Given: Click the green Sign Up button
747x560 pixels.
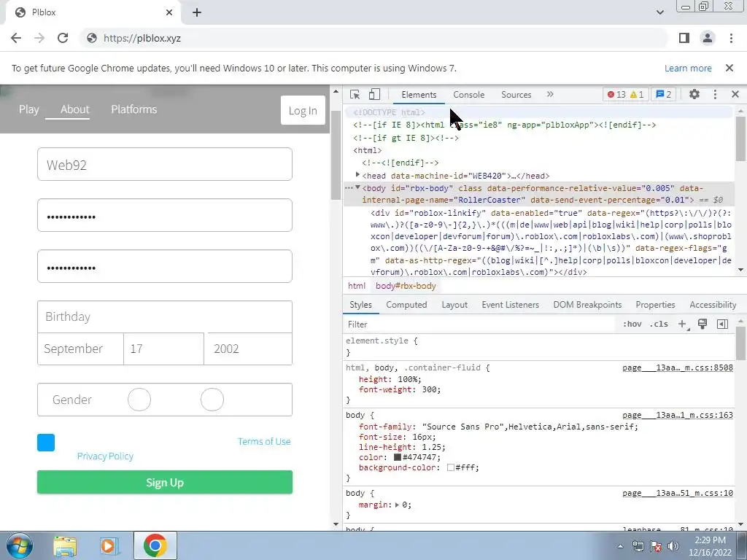Looking at the screenshot, I should tap(165, 483).
